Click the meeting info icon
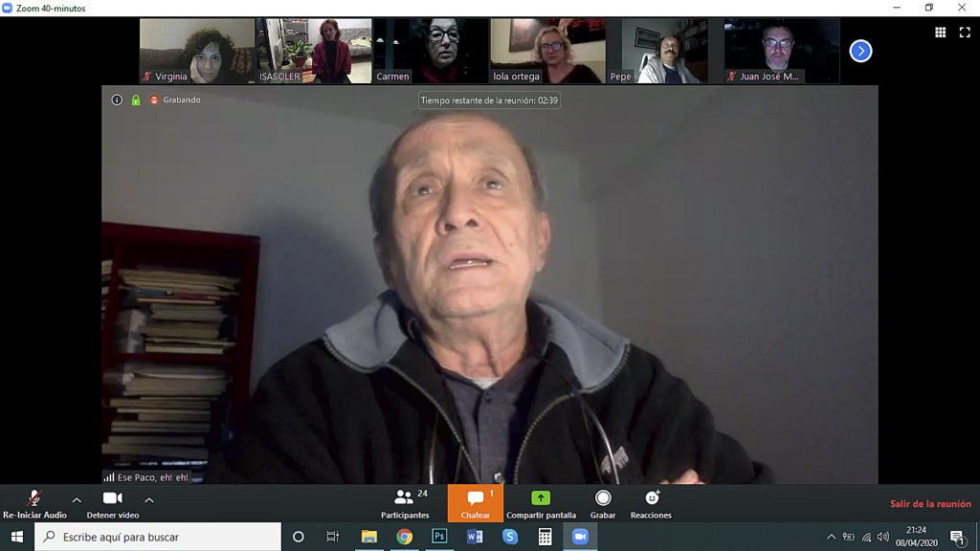The width and height of the screenshot is (980, 551). 117,99
